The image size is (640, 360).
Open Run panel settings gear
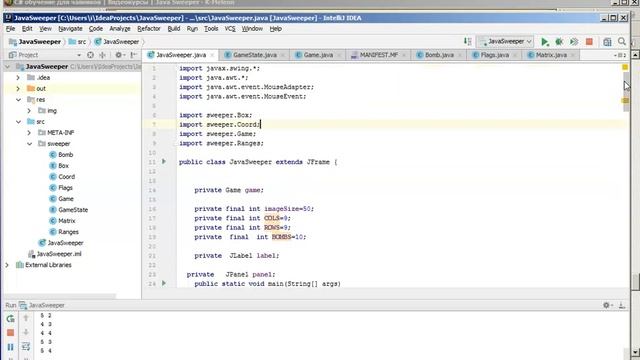pyautogui.click(x=607, y=305)
